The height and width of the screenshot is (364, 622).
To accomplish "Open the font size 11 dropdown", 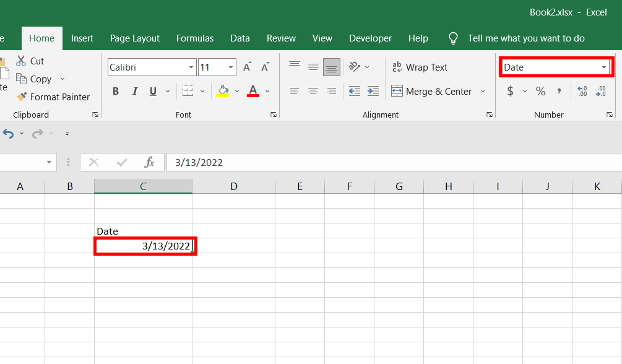I will [230, 67].
